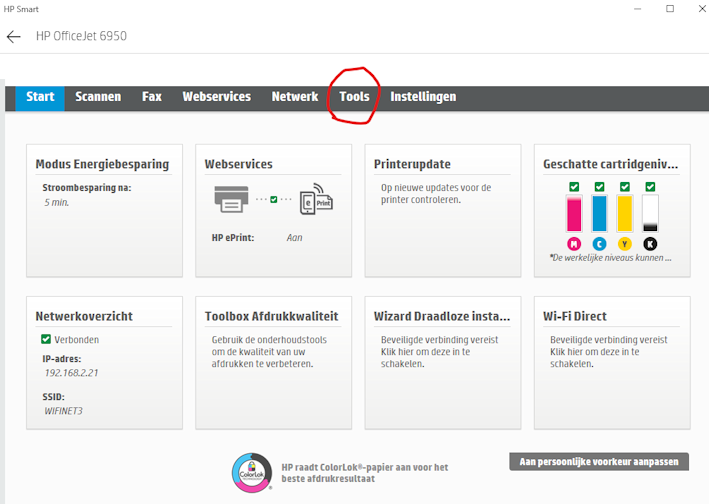The height and width of the screenshot is (504, 709).
Task: Click the green check above yellow cartridge
Action: pos(624,187)
